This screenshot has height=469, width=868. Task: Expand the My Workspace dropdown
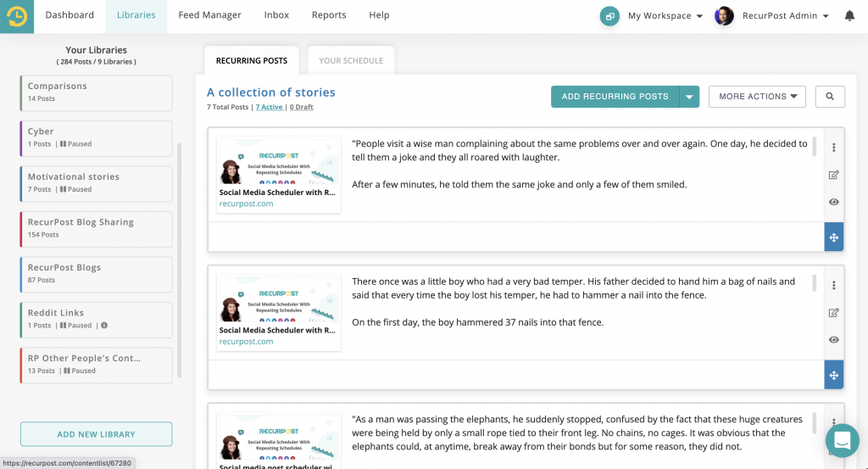click(x=665, y=16)
